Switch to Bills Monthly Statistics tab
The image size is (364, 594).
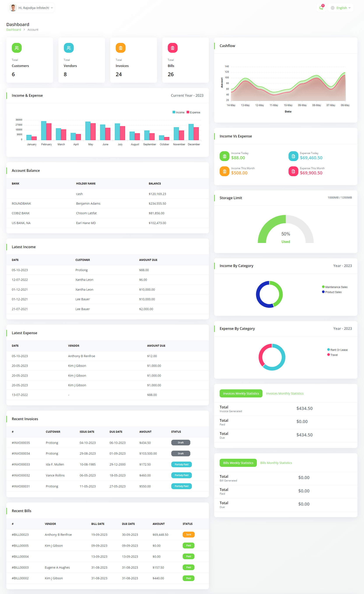276,463
